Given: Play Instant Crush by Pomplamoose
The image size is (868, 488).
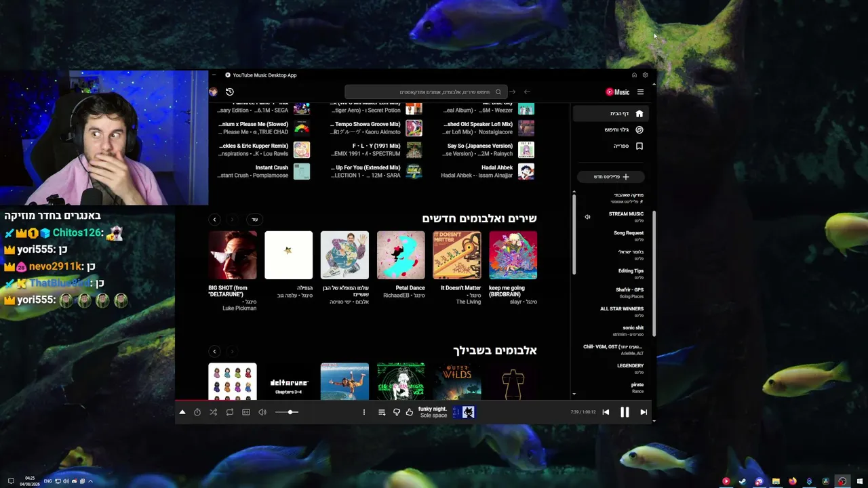Looking at the screenshot, I should (x=264, y=171).
